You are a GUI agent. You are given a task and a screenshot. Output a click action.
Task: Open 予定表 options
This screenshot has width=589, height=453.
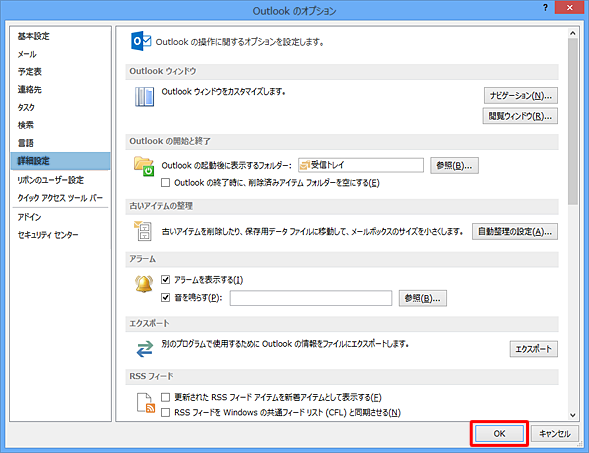point(60,71)
